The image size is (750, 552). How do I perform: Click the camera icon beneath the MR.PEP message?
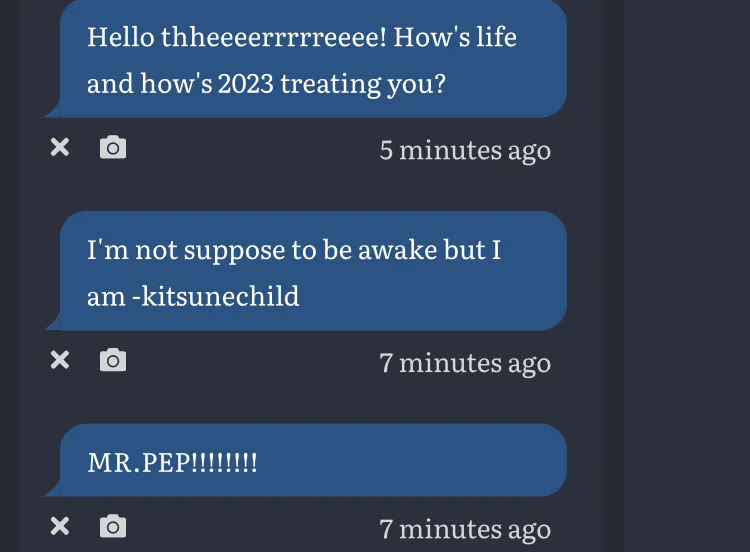[113, 526]
